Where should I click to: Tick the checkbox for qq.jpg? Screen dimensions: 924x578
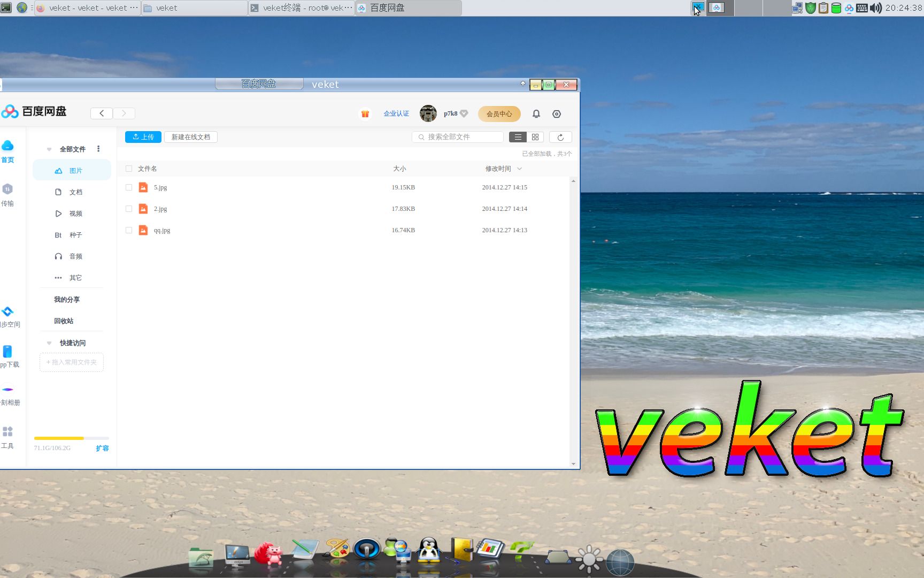click(x=129, y=230)
